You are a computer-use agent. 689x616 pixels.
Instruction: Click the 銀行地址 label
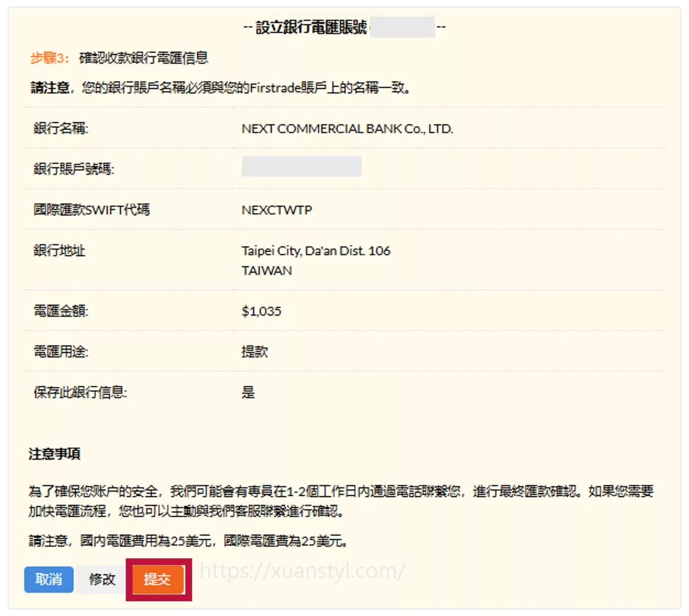(59, 251)
